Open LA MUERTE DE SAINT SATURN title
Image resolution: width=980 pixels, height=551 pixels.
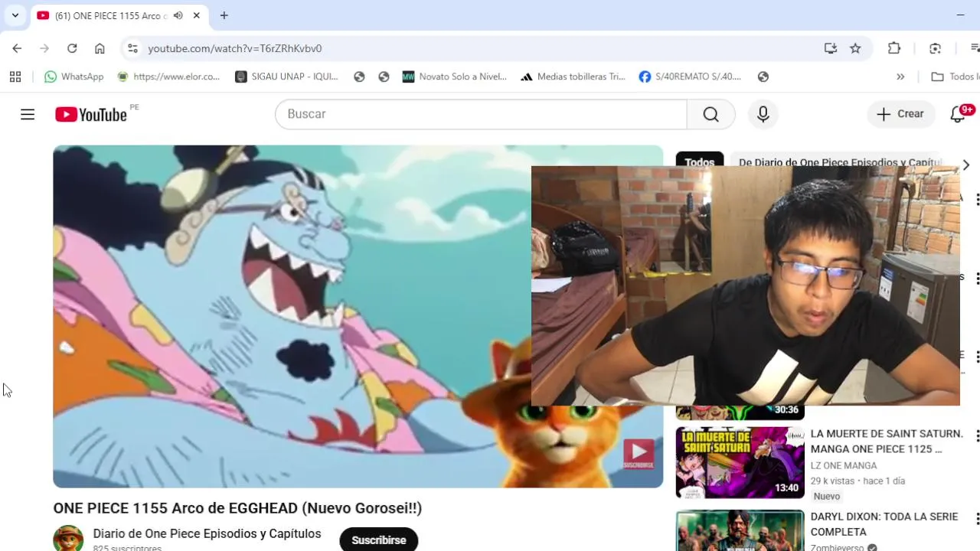(887, 441)
